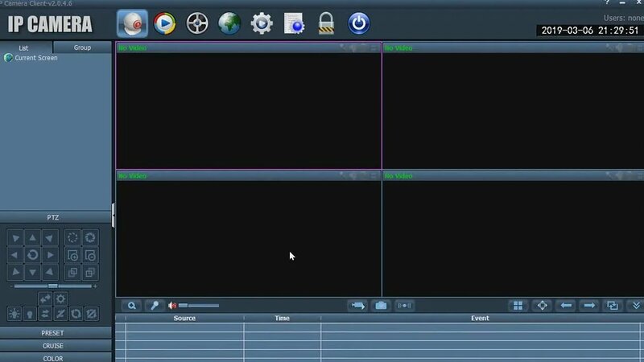Click the diagonal arrows button above PTZ bottom row
The width and height of the screenshot is (644, 362).
point(45,298)
